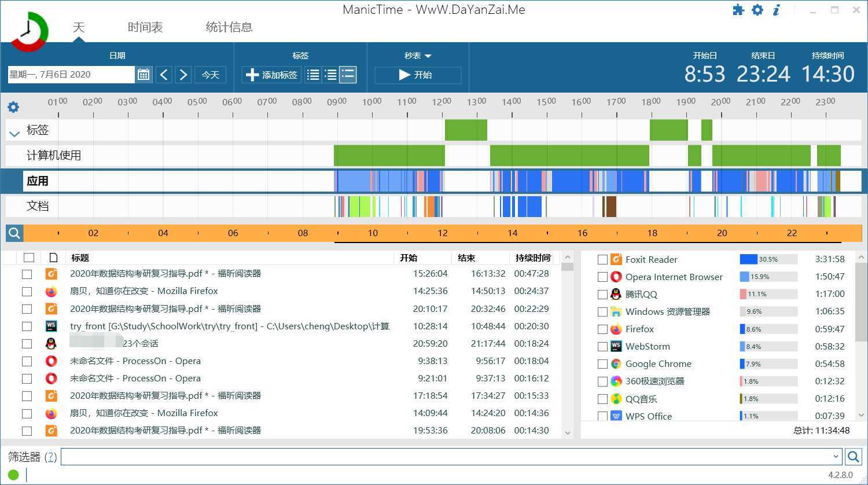The height and width of the screenshot is (485, 868).
Task: Go to the previous day arrow
Action: point(164,75)
